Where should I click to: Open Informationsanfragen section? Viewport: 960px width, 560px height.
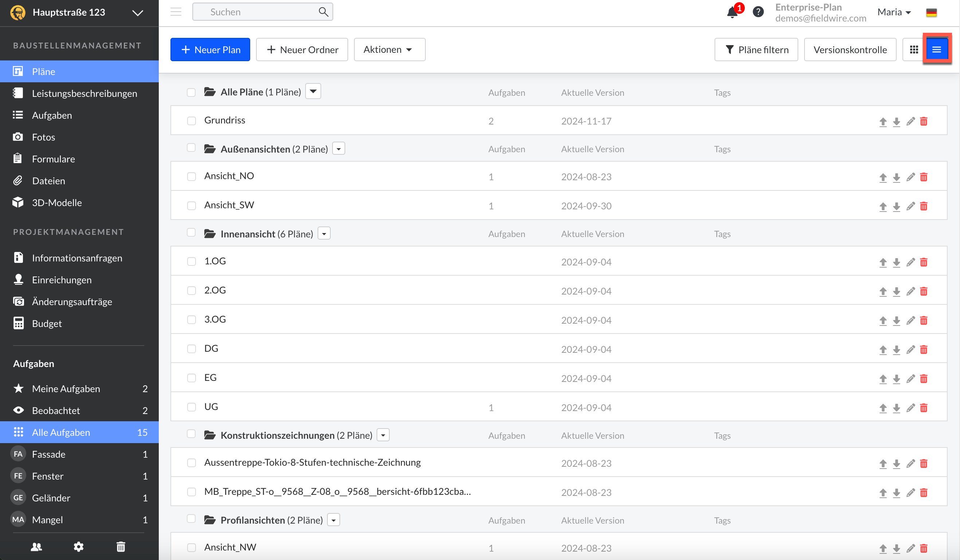[79, 258]
